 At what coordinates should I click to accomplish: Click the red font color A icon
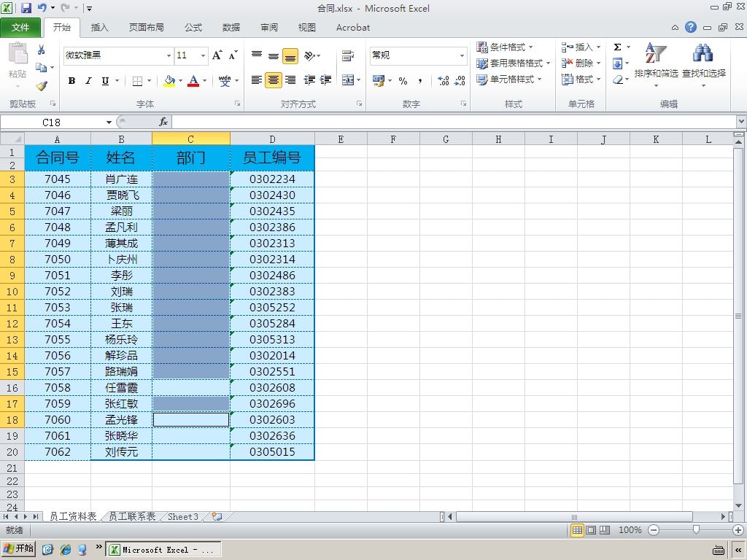click(x=193, y=81)
